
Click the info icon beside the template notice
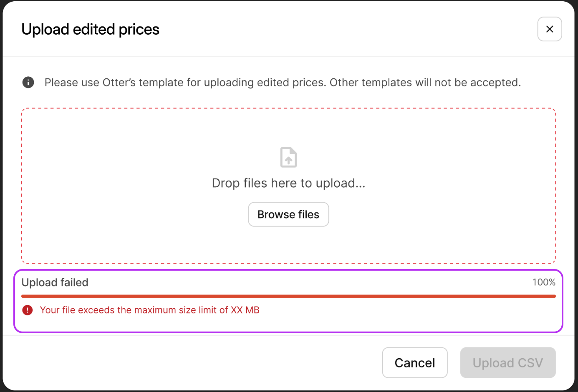click(28, 83)
